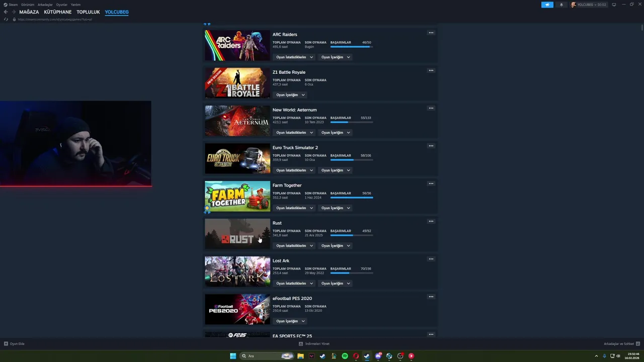Expand Oyun İstatistiklerim for ARC Raiders
644x362 pixels.
[x=294, y=57]
